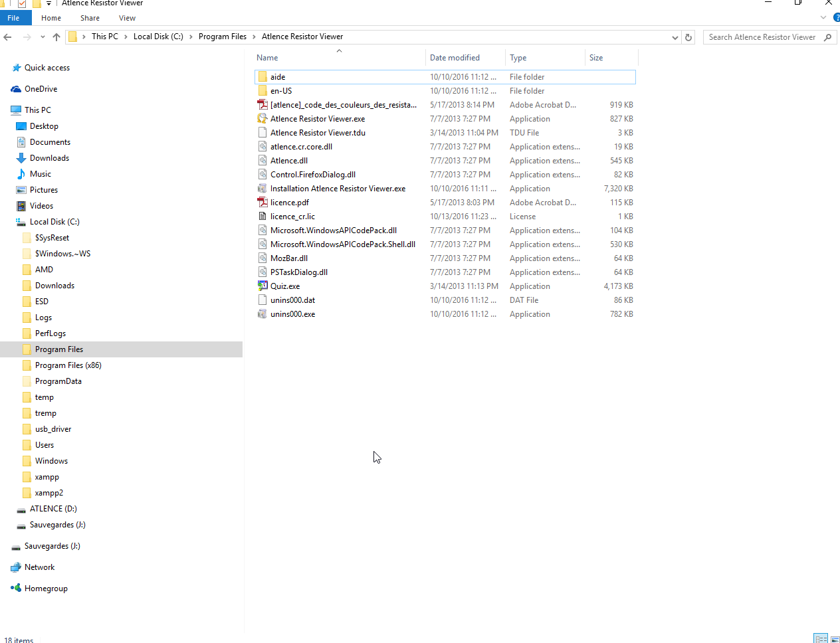This screenshot has width=840, height=643.
Task: Open the Pictures folder in navigation pane
Action: click(44, 190)
